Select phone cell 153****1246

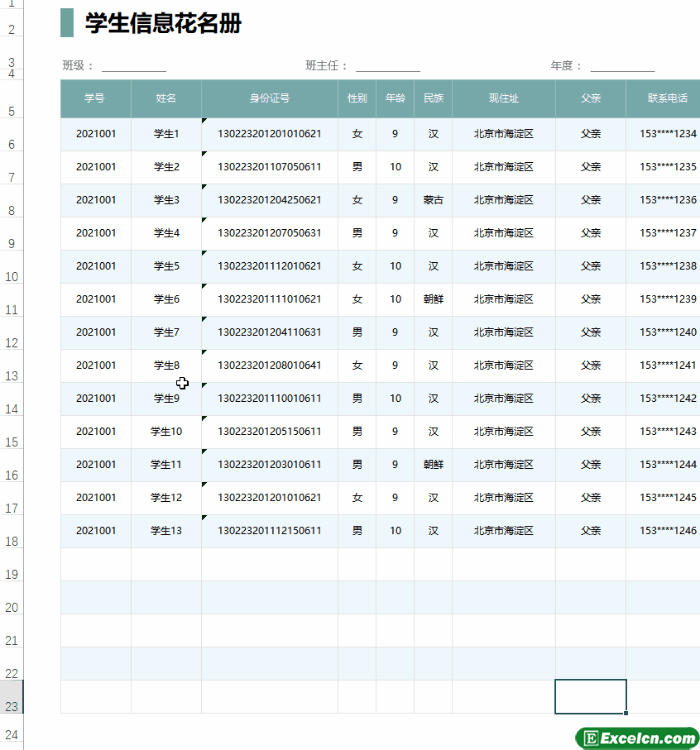663,530
